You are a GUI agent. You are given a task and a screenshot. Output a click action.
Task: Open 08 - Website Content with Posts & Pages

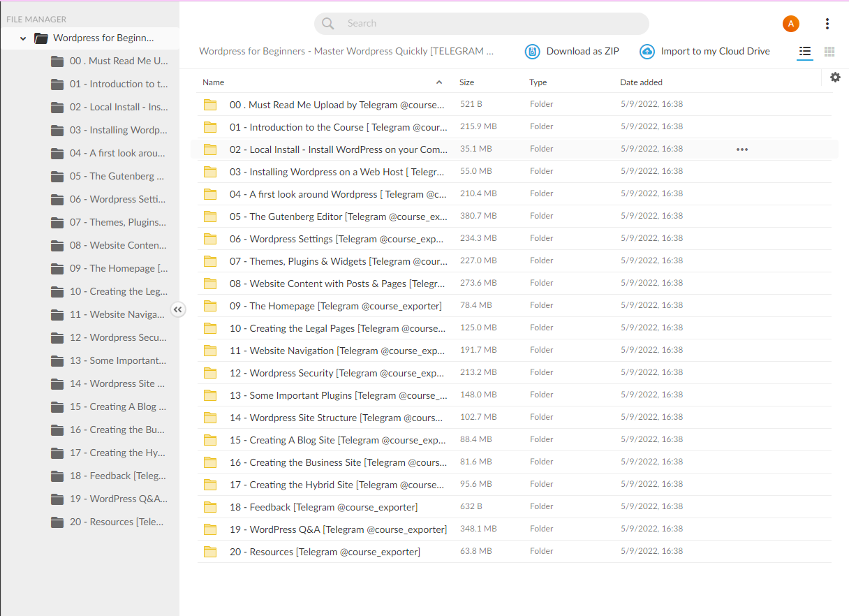pyautogui.click(x=514, y=284)
